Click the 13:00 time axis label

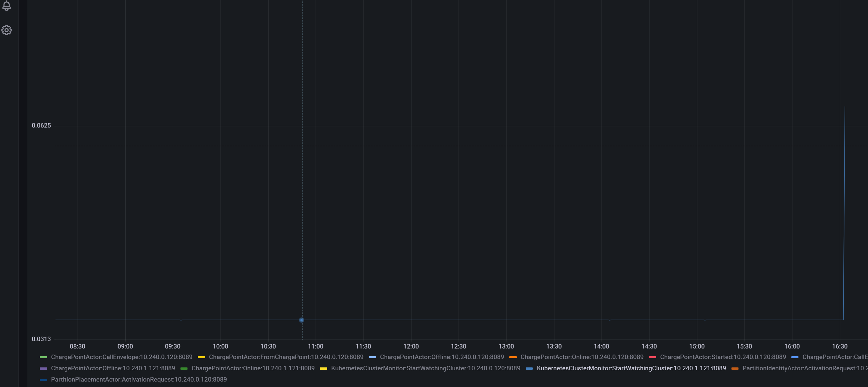pyautogui.click(x=506, y=346)
